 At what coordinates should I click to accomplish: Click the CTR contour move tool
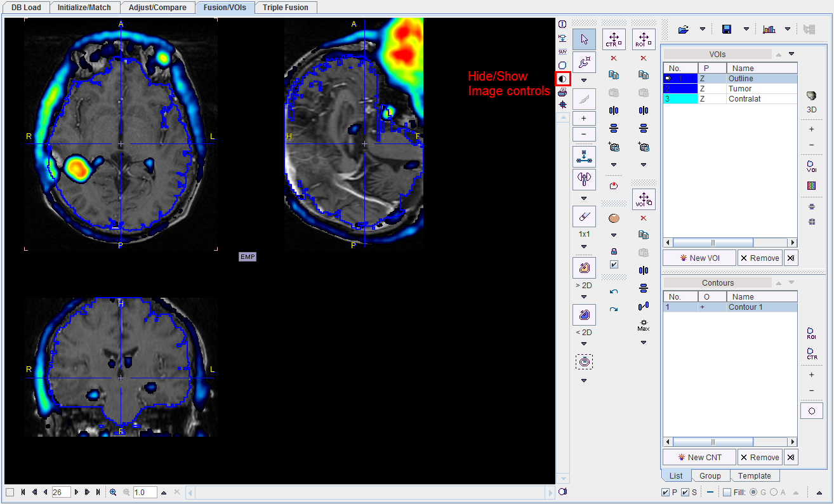point(614,39)
